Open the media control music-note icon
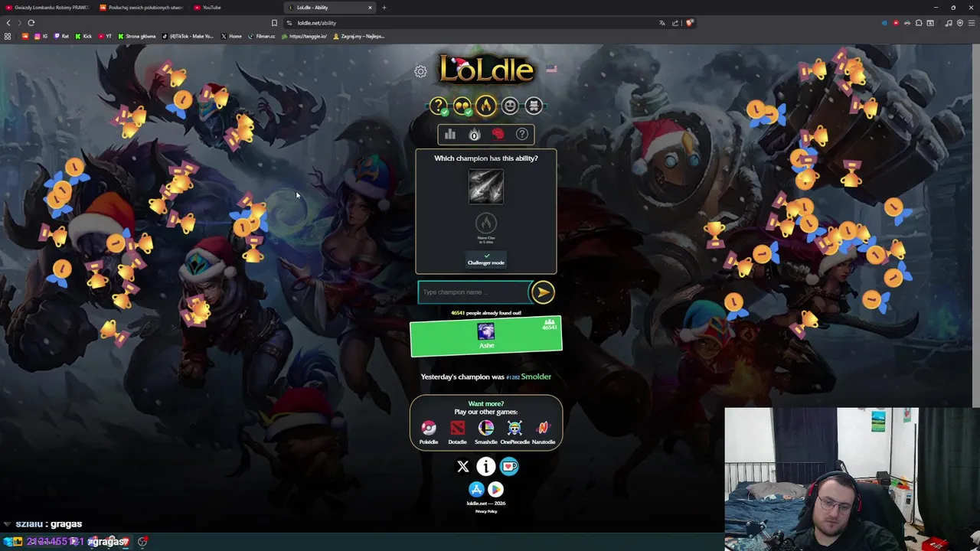980x551 pixels. click(x=949, y=23)
